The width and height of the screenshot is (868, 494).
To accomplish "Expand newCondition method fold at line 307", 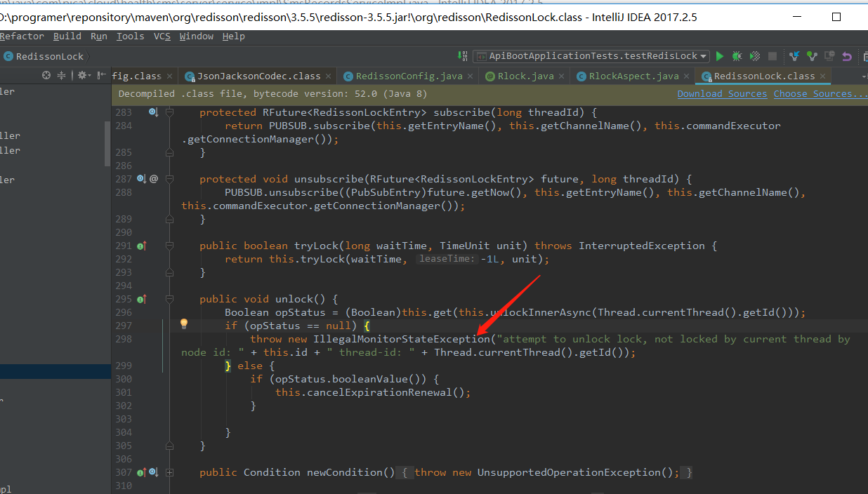I will pyautogui.click(x=169, y=472).
